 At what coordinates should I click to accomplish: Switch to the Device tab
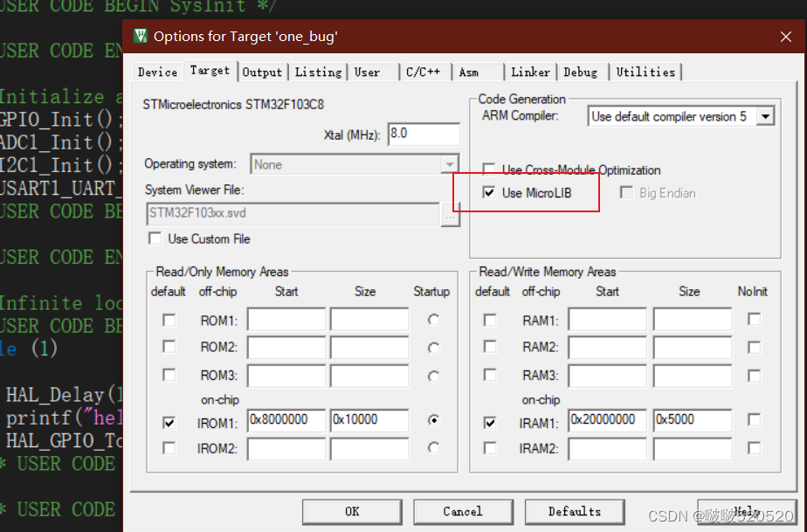click(x=157, y=73)
